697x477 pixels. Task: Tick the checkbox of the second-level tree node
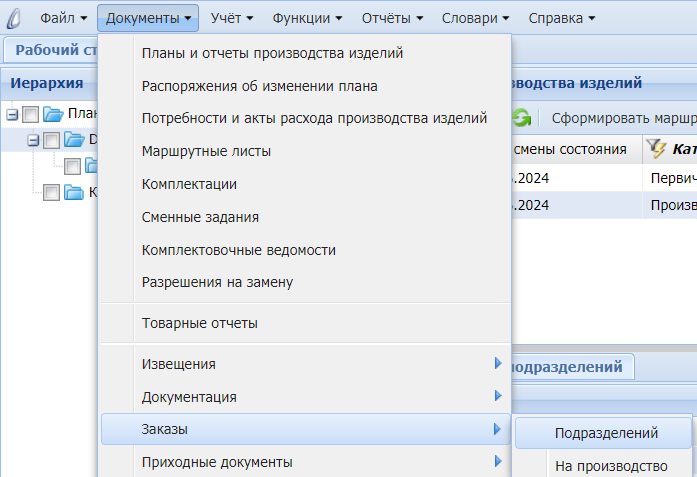pyautogui.click(x=51, y=141)
